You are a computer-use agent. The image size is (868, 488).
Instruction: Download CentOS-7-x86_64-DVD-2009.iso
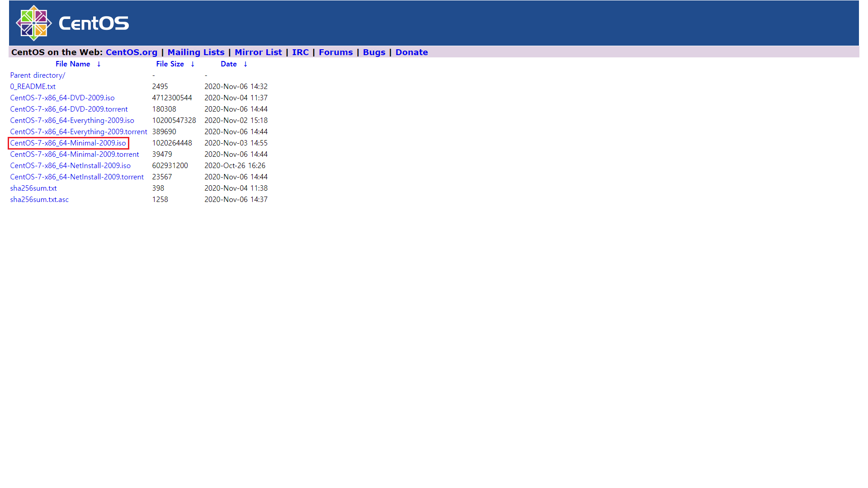[x=62, y=98]
